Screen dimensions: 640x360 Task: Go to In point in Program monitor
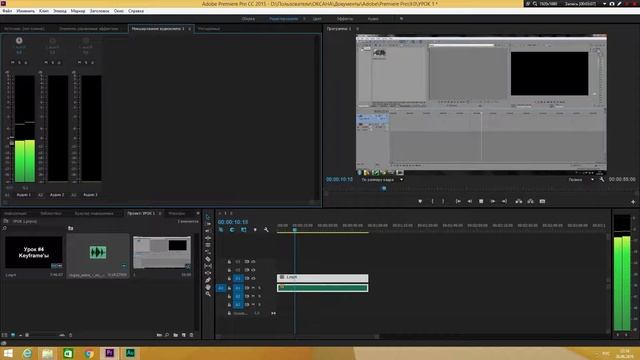pyautogui.click(x=458, y=201)
